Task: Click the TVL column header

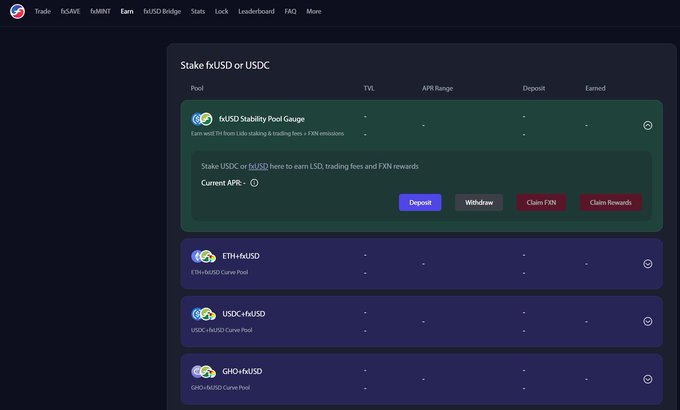Action: pyautogui.click(x=369, y=88)
